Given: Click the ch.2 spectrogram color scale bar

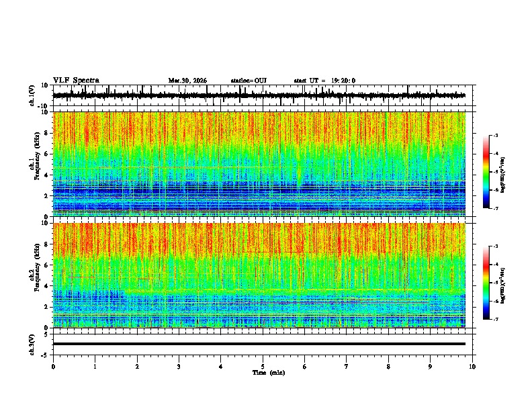Looking at the screenshot, I should [x=486, y=283].
